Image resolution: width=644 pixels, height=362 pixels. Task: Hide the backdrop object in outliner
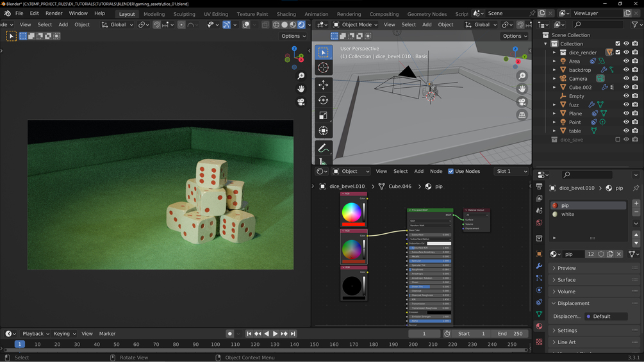pos(626,70)
